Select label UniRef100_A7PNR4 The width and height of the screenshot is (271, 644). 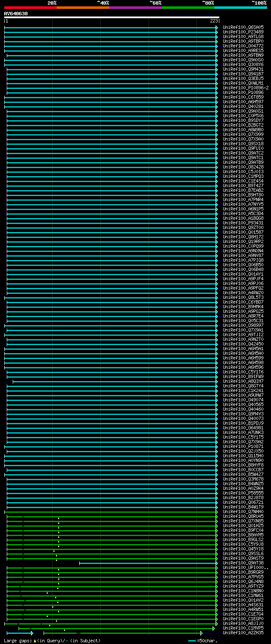243,199
